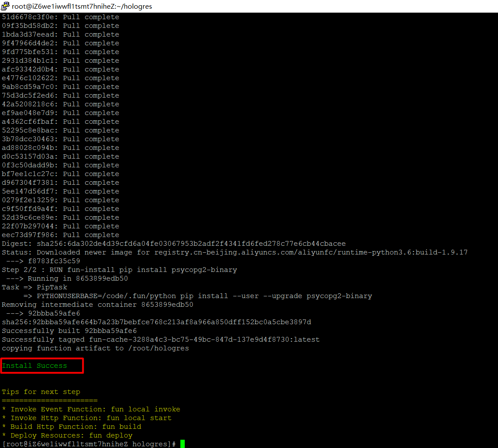Click the 'sha256:92bbba59afe664b7...' line
Viewport: 498px width, 448px height.
click(x=156, y=322)
